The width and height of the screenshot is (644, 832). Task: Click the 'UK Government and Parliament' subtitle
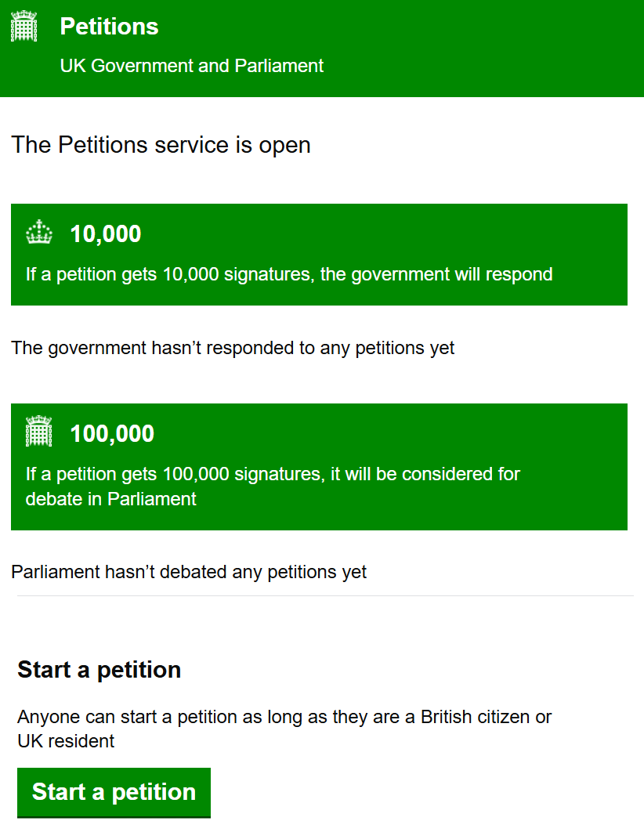click(192, 66)
